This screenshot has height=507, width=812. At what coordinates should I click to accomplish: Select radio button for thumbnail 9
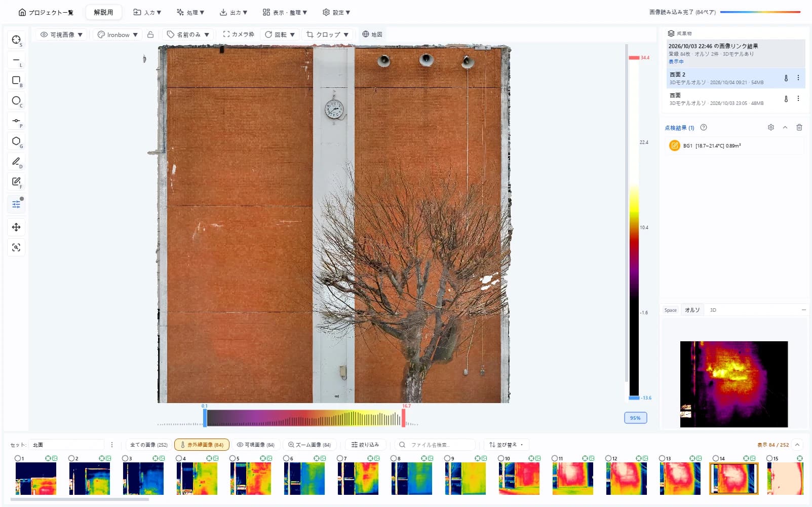pyautogui.click(x=448, y=458)
